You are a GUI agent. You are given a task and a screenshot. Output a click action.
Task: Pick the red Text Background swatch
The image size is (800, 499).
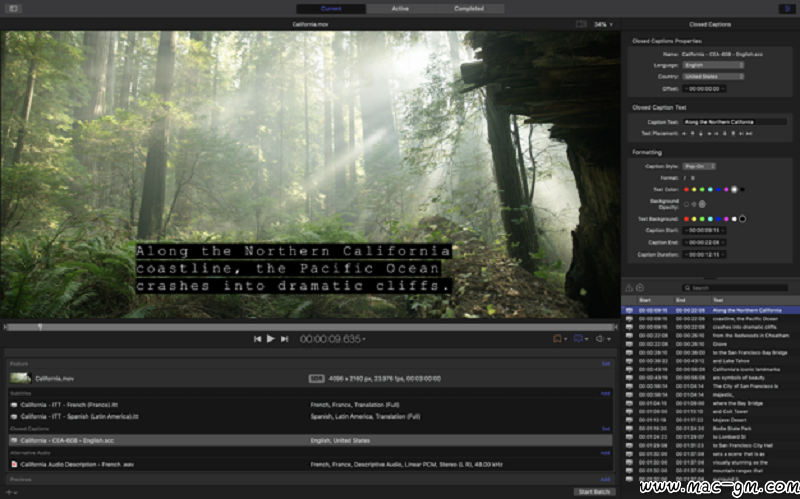(686, 219)
